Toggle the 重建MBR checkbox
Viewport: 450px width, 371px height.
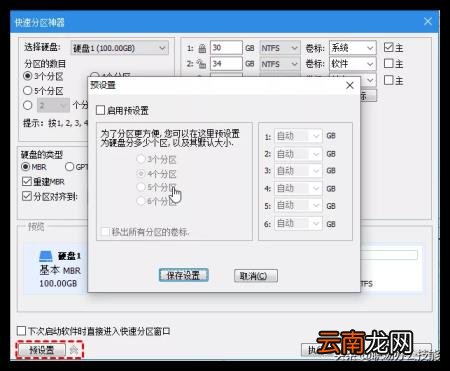click(x=27, y=182)
